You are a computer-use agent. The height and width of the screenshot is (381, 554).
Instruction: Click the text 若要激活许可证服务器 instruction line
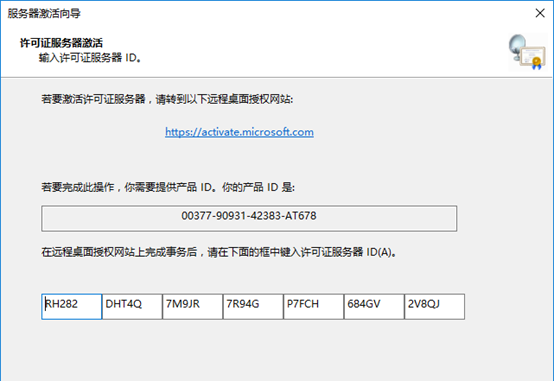click(167, 99)
